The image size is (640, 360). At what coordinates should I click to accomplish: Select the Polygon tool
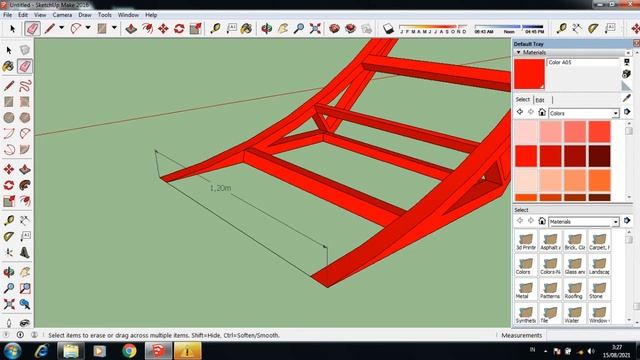[25, 118]
